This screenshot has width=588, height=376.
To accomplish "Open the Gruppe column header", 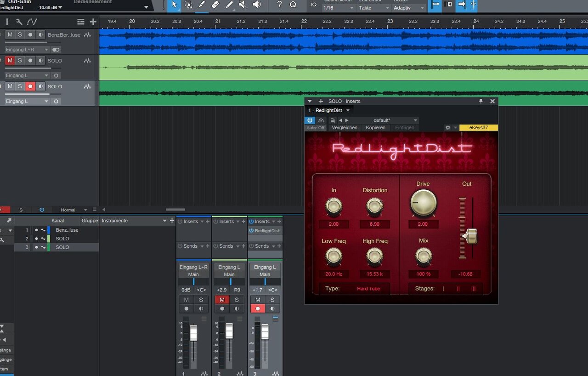I will click(x=90, y=221).
